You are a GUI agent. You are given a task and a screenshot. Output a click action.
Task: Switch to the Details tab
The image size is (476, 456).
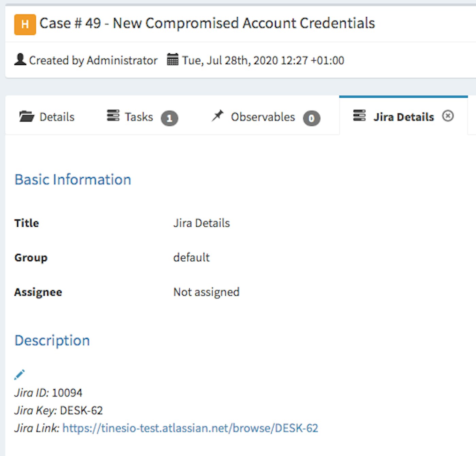57,117
